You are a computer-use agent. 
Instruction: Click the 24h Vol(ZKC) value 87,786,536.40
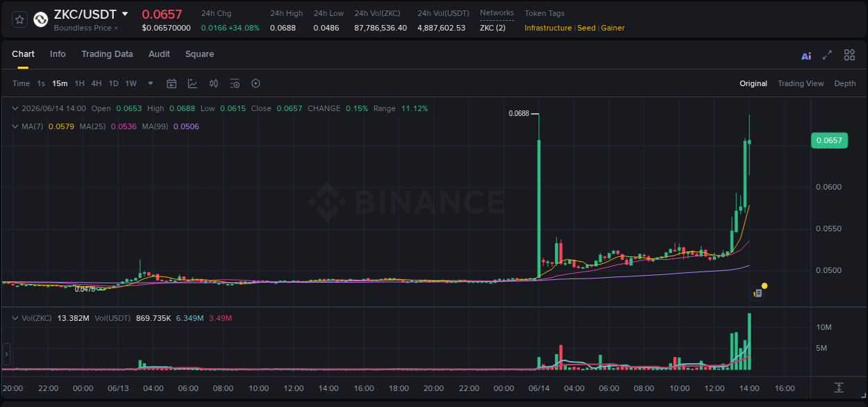tap(381, 28)
